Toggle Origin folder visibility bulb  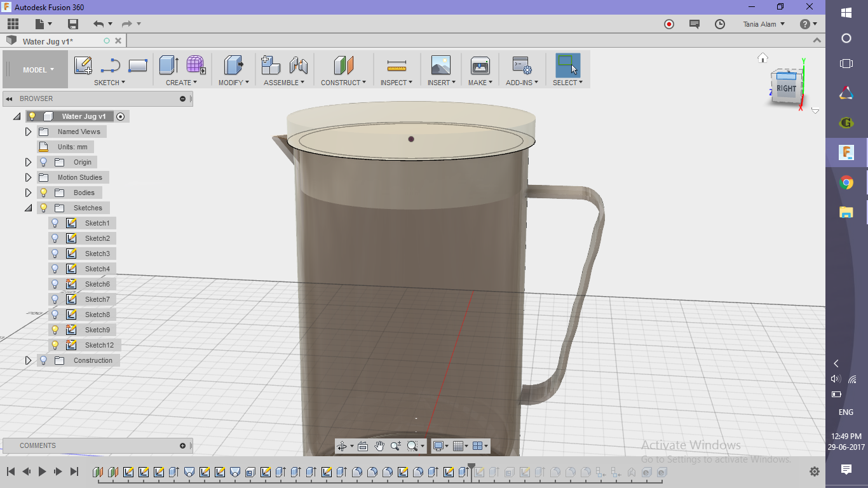[43, 162]
